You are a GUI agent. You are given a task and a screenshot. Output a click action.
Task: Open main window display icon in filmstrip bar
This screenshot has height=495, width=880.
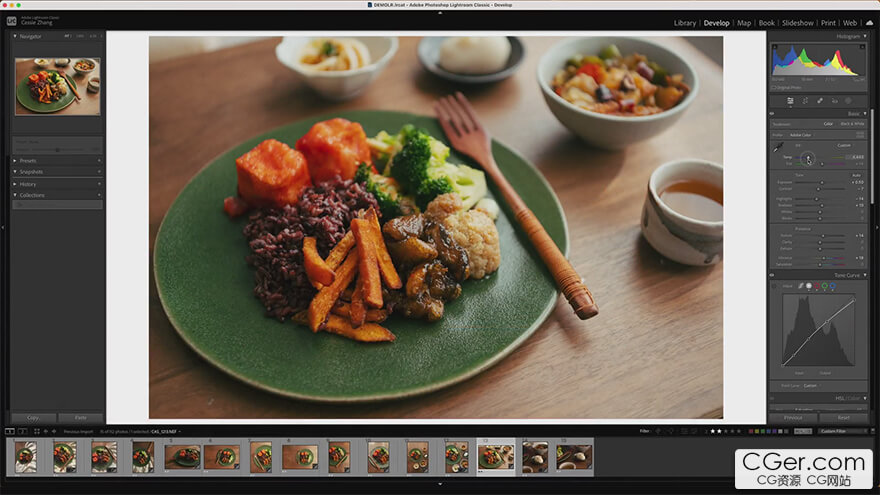tap(10, 431)
